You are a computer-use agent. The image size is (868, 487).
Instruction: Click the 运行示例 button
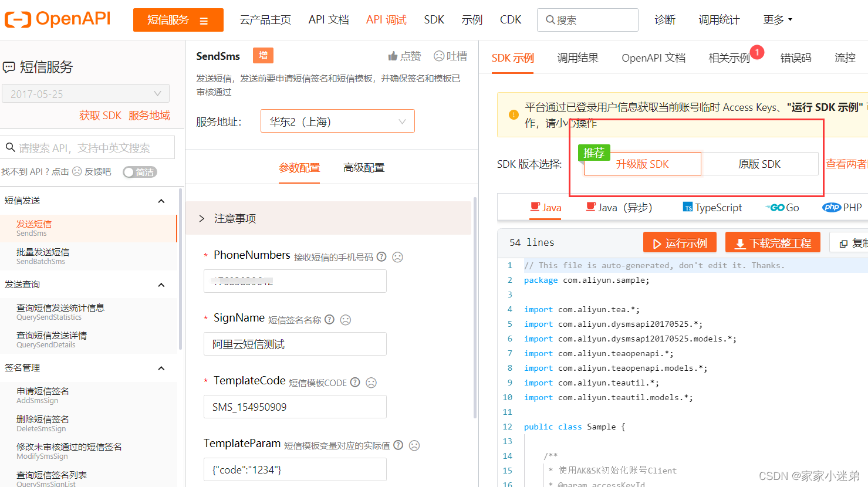coord(680,242)
